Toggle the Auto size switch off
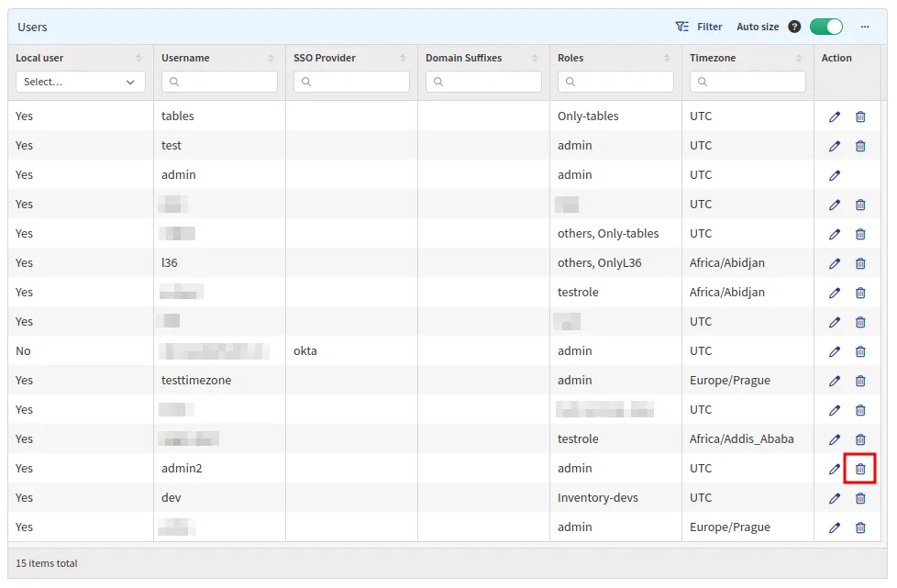The height and width of the screenshot is (588, 897). click(x=825, y=27)
